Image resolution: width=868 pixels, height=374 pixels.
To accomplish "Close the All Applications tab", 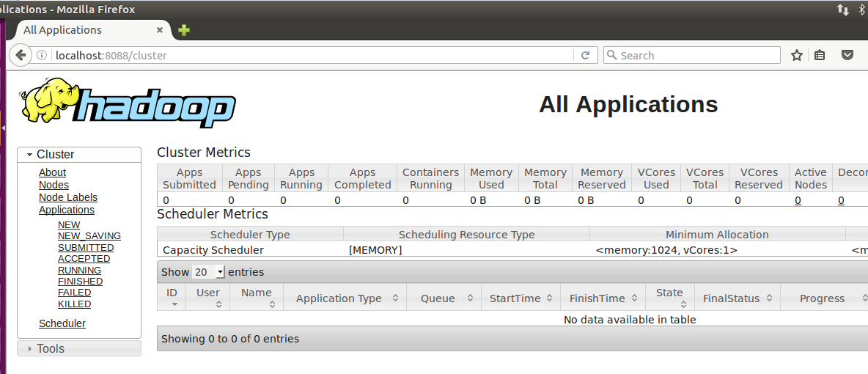I will [159, 30].
